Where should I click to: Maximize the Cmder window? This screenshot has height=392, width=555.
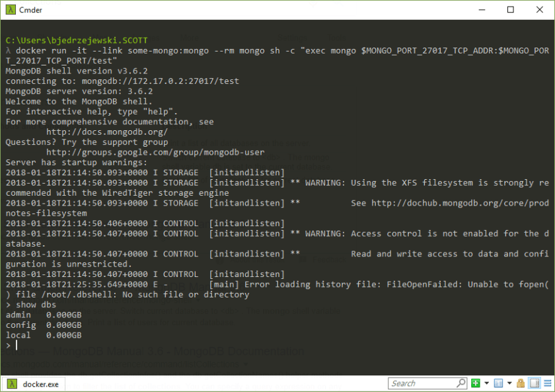[x=510, y=10]
